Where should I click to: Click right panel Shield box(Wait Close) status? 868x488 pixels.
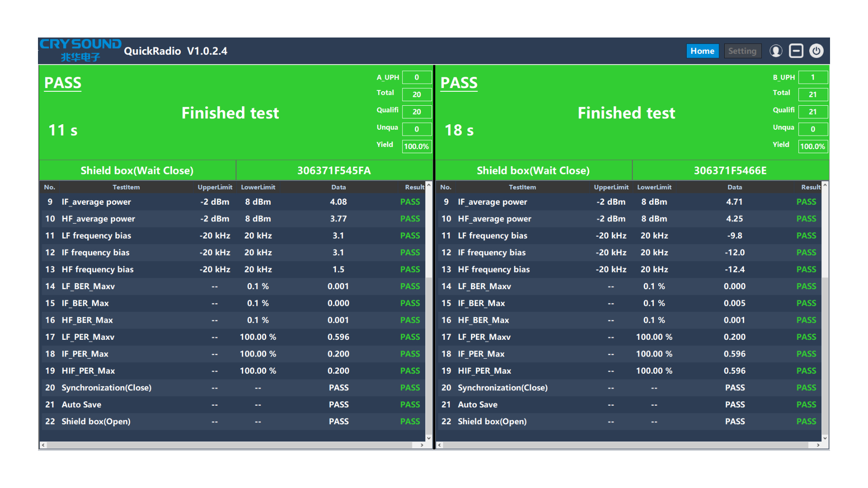coord(533,170)
